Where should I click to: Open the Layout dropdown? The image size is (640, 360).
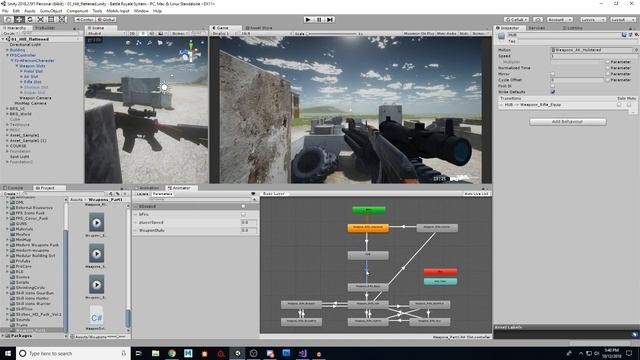pos(623,19)
